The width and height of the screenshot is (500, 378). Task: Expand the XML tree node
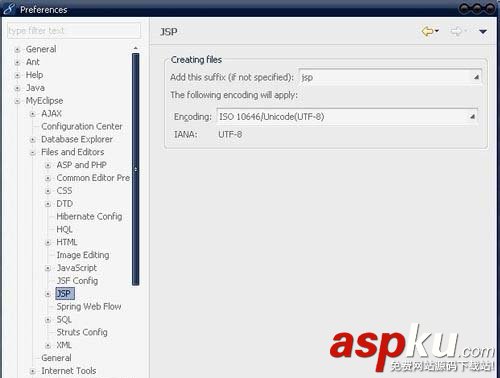point(48,346)
